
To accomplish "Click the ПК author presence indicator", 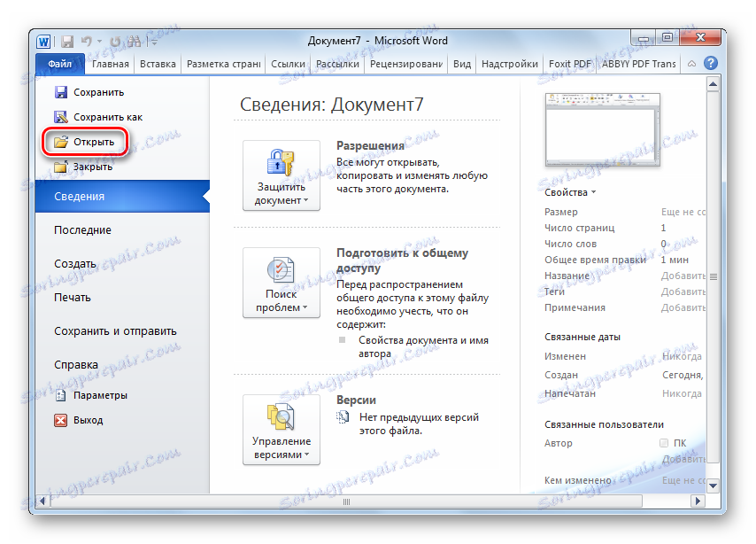I will [x=664, y=443].
